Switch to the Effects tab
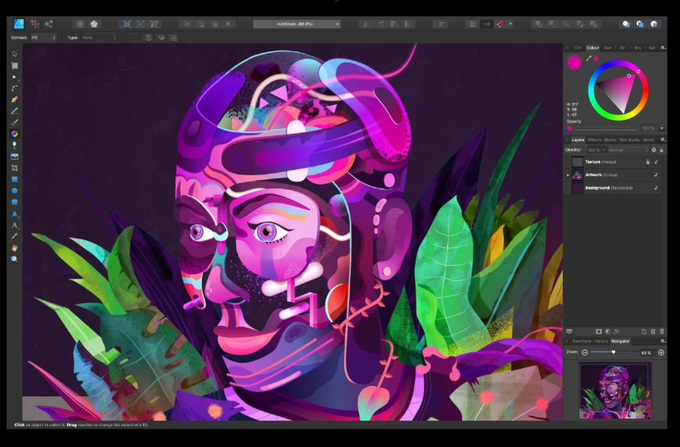Image resolution: width=680 pixels, height=447 pixels. [x=594, y=140]
